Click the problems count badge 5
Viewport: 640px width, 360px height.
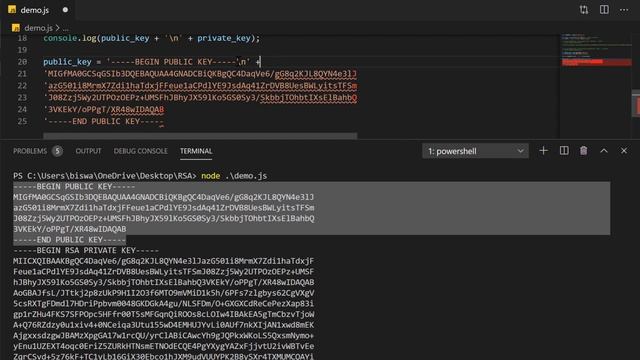coord(58,151)
